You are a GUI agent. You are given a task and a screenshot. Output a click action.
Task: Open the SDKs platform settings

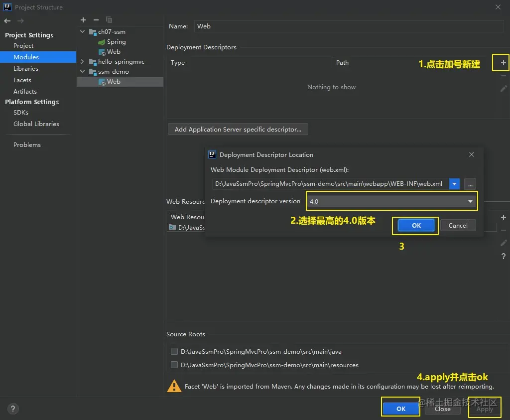21,113
